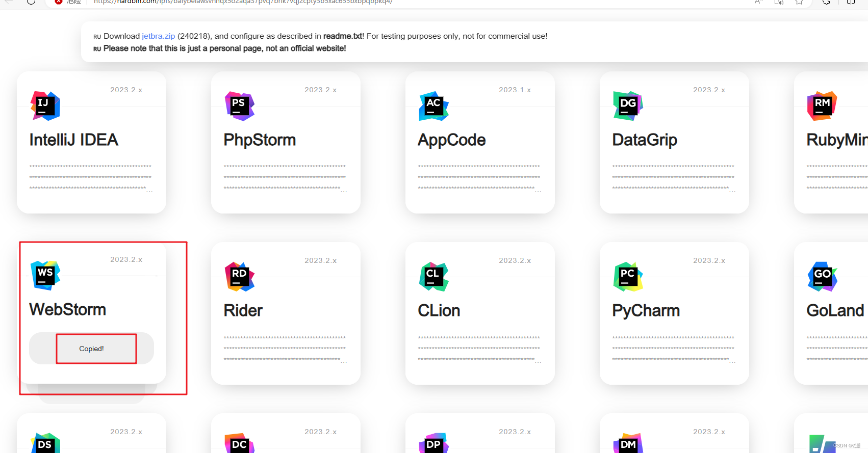Click the PhpStorm PS logo icon
The image size is (868, 453).
240,106
